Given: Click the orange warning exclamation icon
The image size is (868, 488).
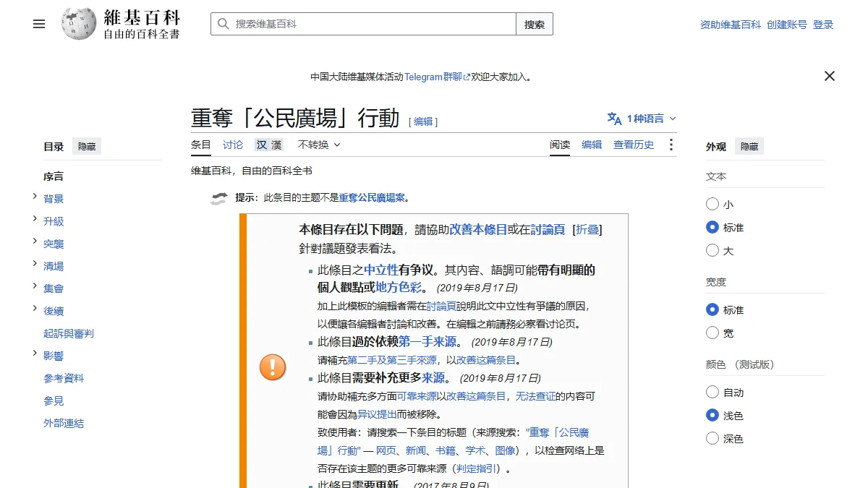Looking at the screenshot, I should 273,367.
